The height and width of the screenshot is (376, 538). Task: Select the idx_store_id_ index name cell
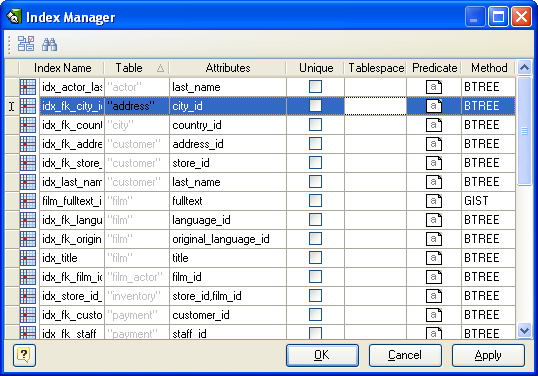(x=72, y=296)
